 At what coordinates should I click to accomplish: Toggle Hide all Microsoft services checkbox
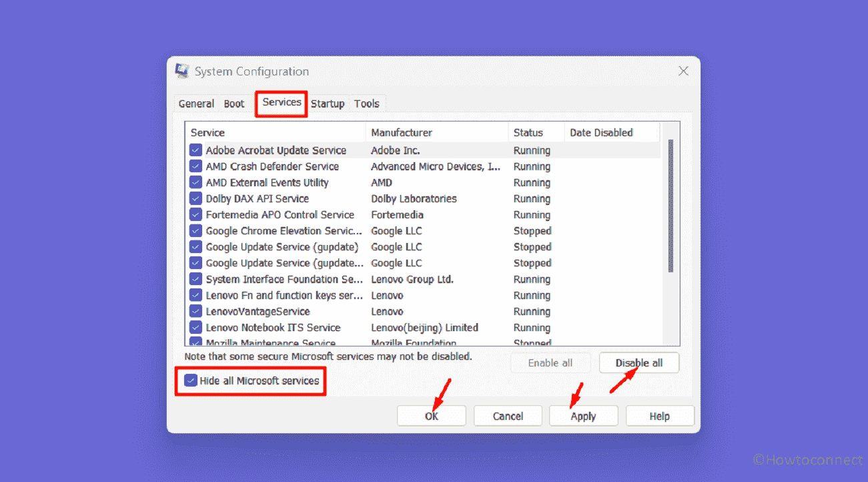pyautogui.click(x=191, y=381)
